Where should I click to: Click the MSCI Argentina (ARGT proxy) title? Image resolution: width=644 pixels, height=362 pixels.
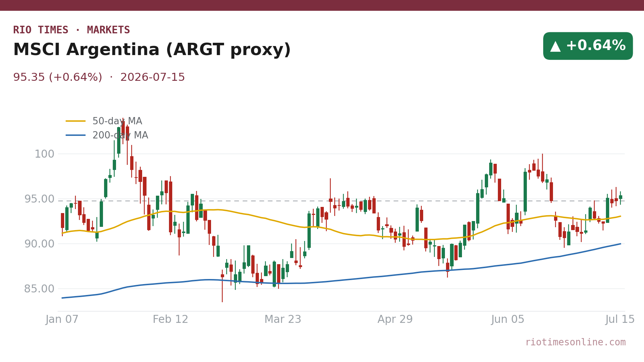coord(152,50)
